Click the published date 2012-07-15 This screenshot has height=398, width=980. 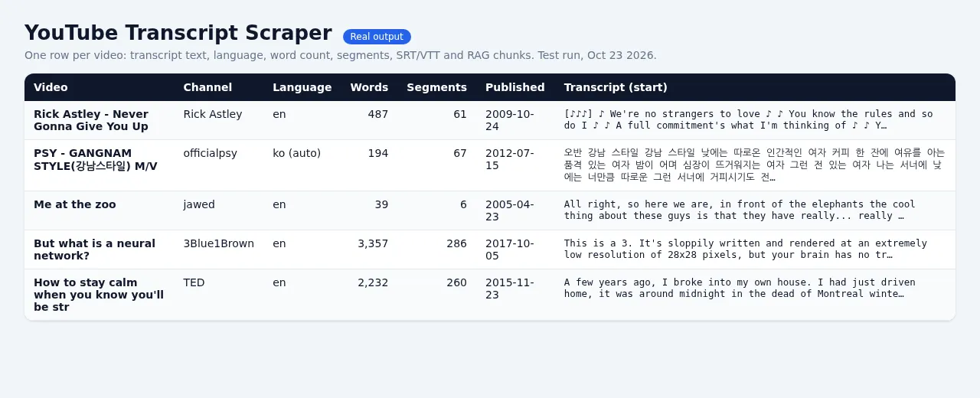510,159
